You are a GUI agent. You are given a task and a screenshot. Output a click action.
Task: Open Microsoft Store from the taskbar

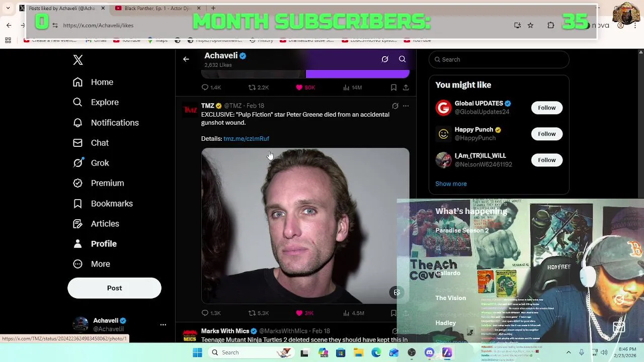click(341, 352)
